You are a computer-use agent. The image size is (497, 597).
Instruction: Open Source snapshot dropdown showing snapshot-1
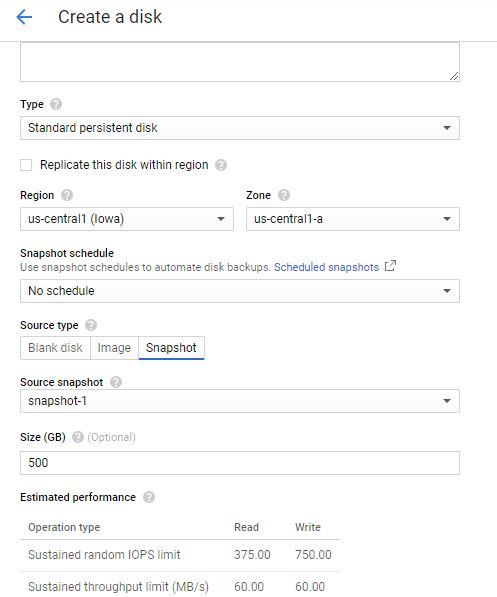(240, 401)
